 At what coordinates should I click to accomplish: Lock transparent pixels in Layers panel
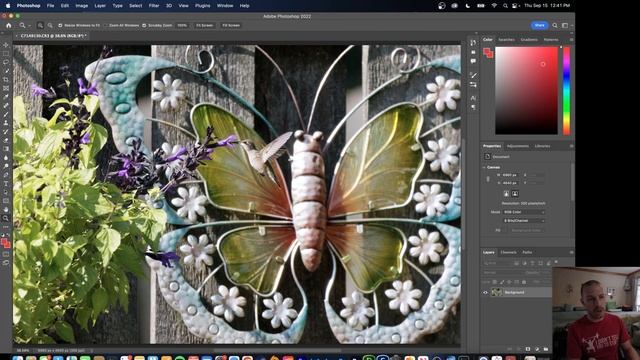[495, 282]
